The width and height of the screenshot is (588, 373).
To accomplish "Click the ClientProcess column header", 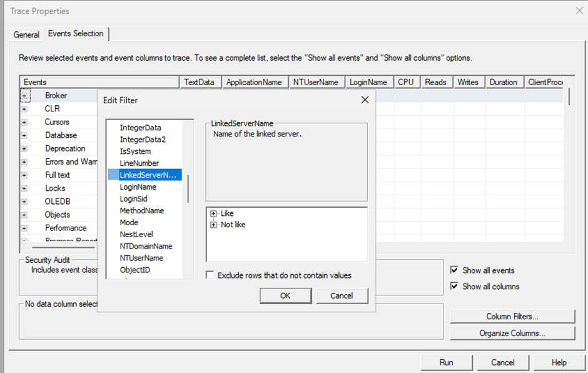I will coord(544,82).
